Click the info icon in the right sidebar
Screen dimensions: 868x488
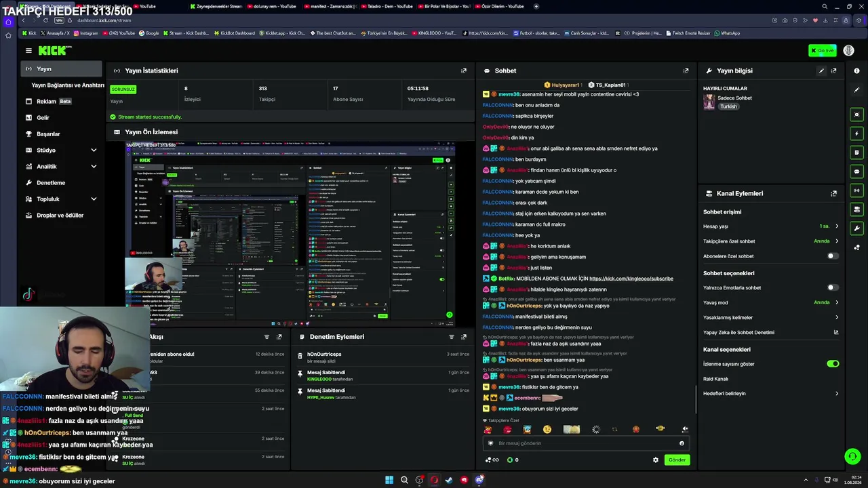857,70
